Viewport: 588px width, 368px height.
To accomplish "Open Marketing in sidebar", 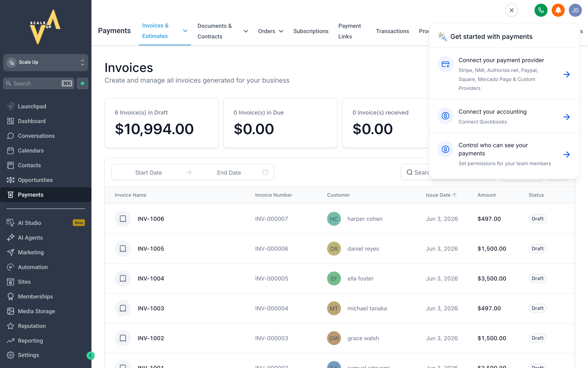I will 46,252.
